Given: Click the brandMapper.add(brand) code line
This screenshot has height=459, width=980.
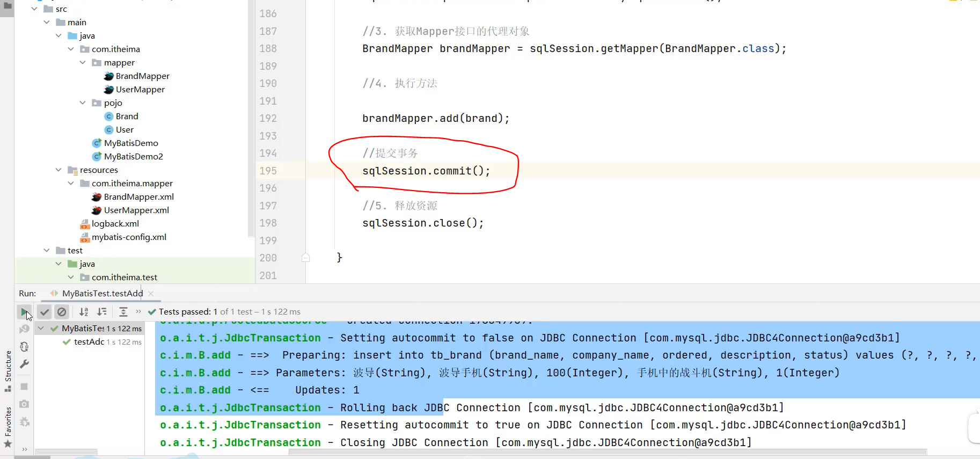Looking at the screenshot, I should click(x=436, y=118).
